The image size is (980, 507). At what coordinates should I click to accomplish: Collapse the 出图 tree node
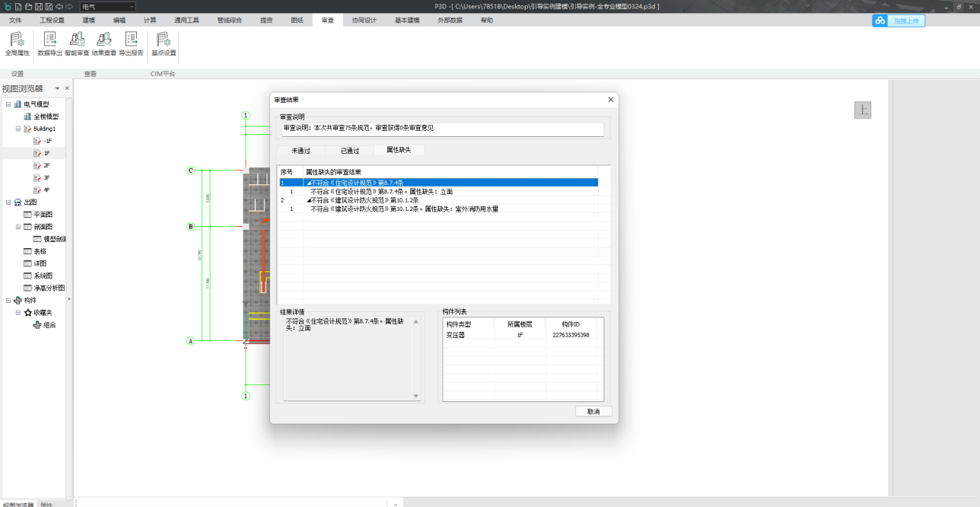[x=8, y=202]
